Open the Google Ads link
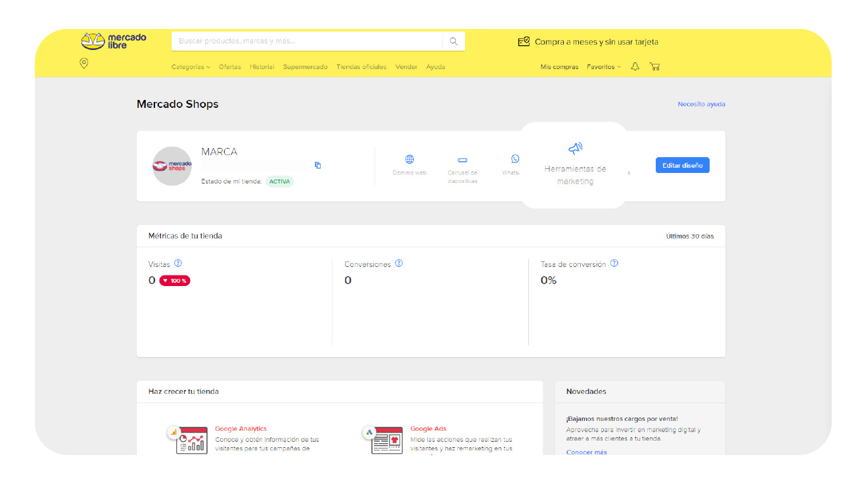This screenshot has width=868, height=484. tap(428, 429)
